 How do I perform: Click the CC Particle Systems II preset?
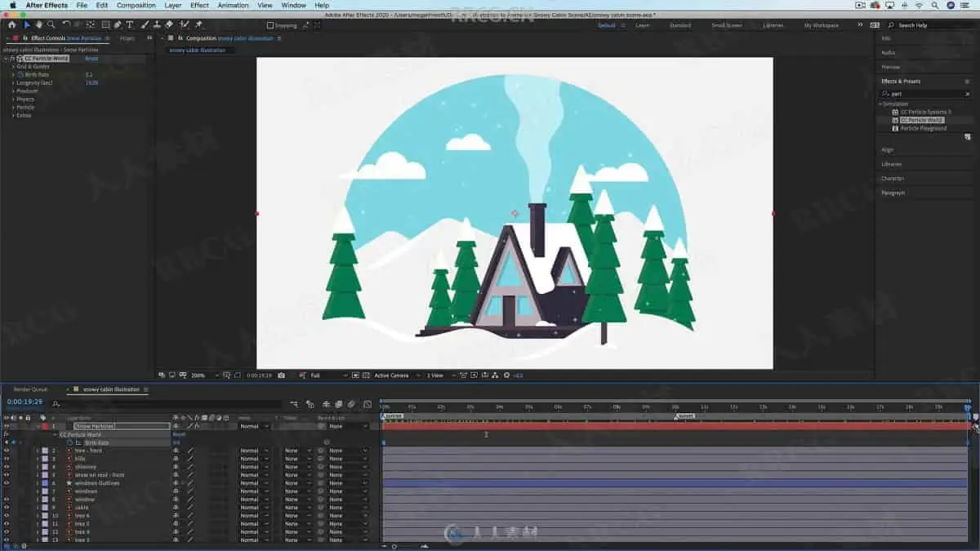pyautogui.click(x=925, y=112)
